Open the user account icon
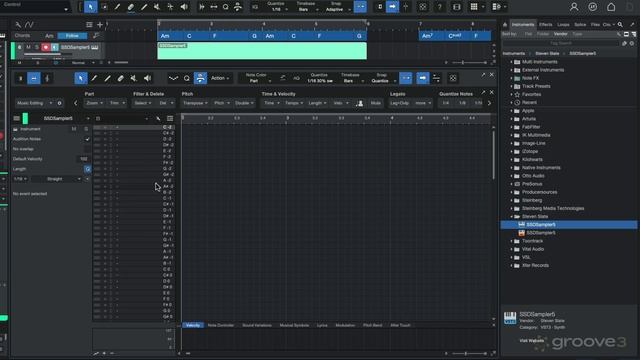 point(574,7)
